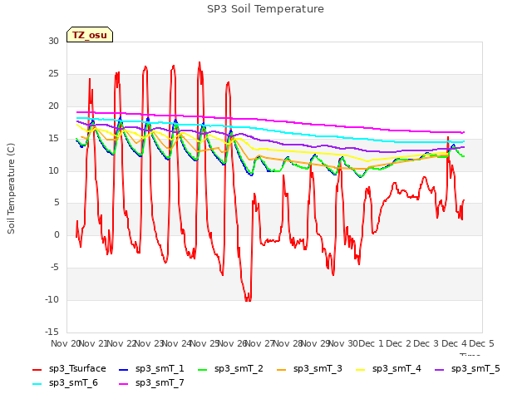Click the sp3_smT_6 legend label

click(x=73, y=382)
